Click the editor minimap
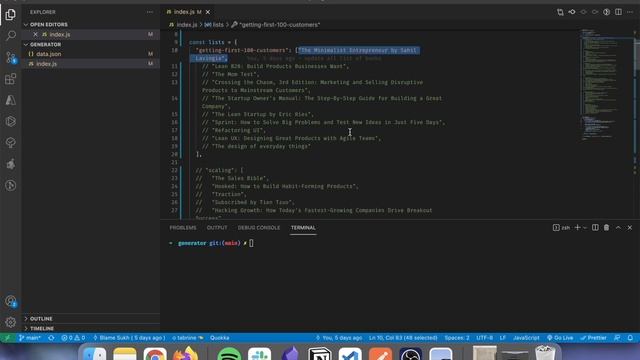Viewport: 640px width, 360px height. tap(606, 86)
